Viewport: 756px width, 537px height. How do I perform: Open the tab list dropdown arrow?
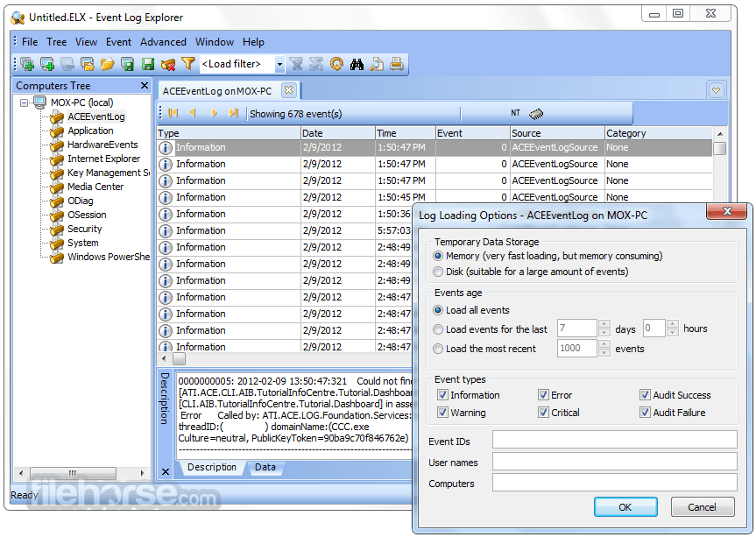[716, 90]
